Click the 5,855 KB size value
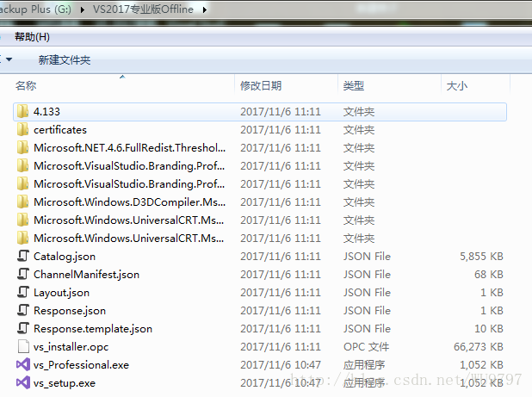 click(481, 256)
